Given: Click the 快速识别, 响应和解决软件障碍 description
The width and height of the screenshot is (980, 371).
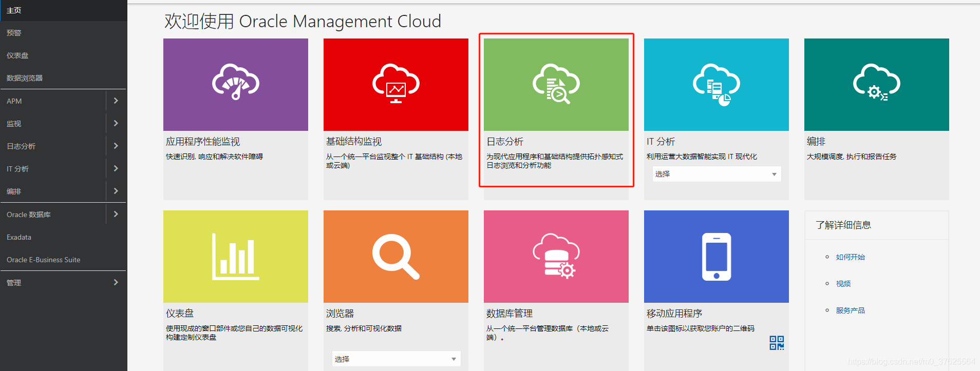Looking at the screenshot, I should (x=214, y=157).
